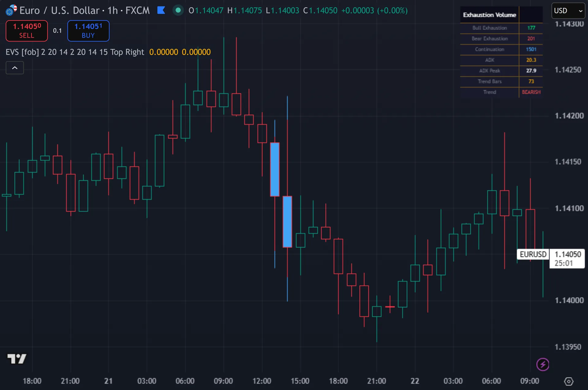
Task: Click the 21 date label on time axis
Action: (108, 381)
